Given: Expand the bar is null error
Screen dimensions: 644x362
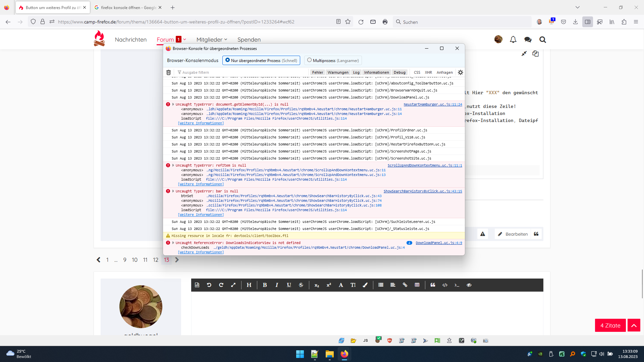Looking at the screenshot, I should (x=173, y=191).
